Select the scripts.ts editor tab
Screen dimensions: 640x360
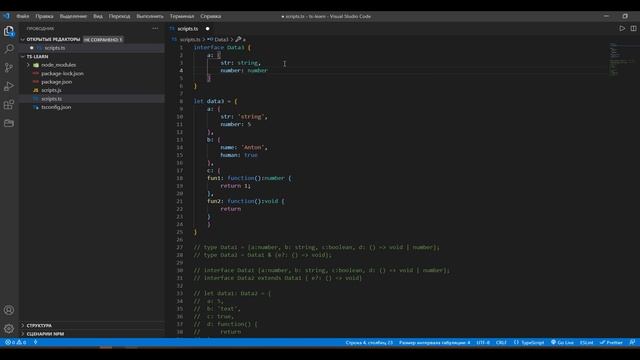pos(188,29)
